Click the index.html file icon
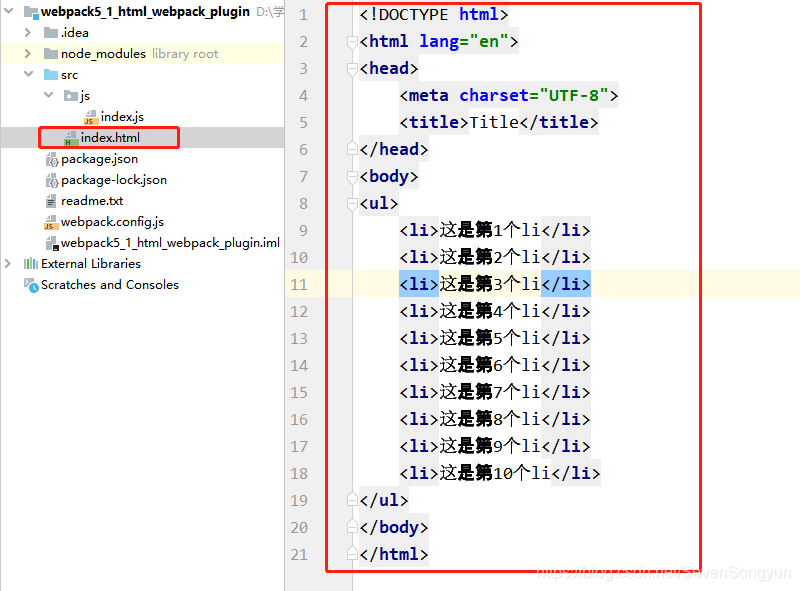Image resolution: width=800 pixels, height=591 pixels. pos(70,138)
